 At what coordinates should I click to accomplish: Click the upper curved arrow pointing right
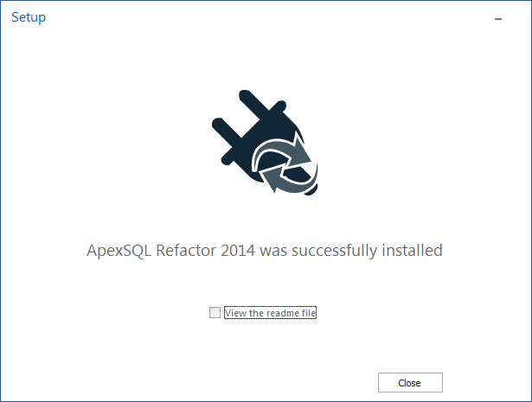[x=285, y=150]
